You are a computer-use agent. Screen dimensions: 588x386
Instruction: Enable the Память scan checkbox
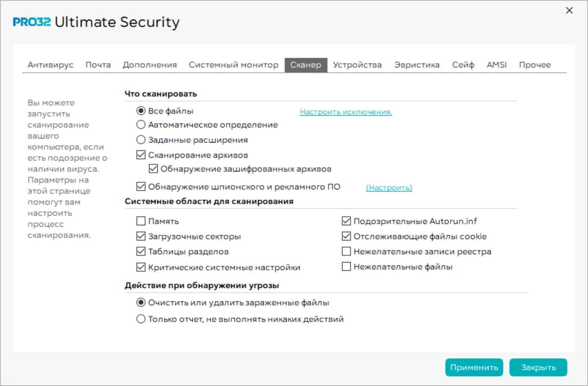point(141,221)
